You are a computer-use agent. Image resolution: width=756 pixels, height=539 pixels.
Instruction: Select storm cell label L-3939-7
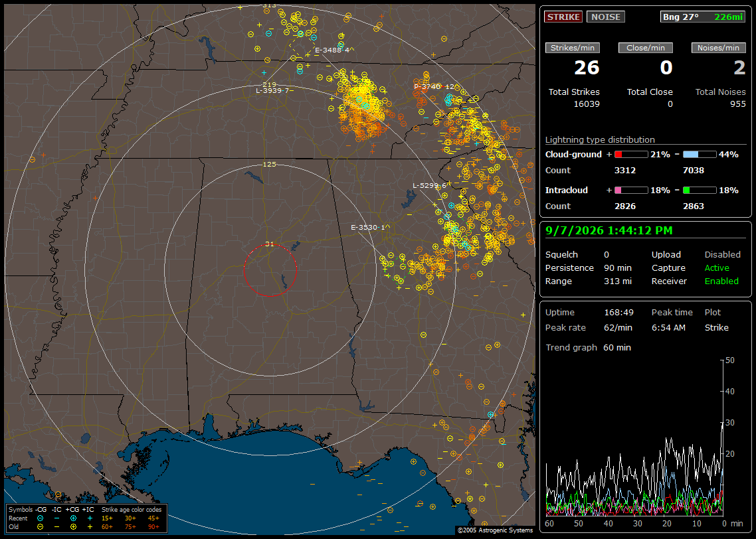pos(272,90)
